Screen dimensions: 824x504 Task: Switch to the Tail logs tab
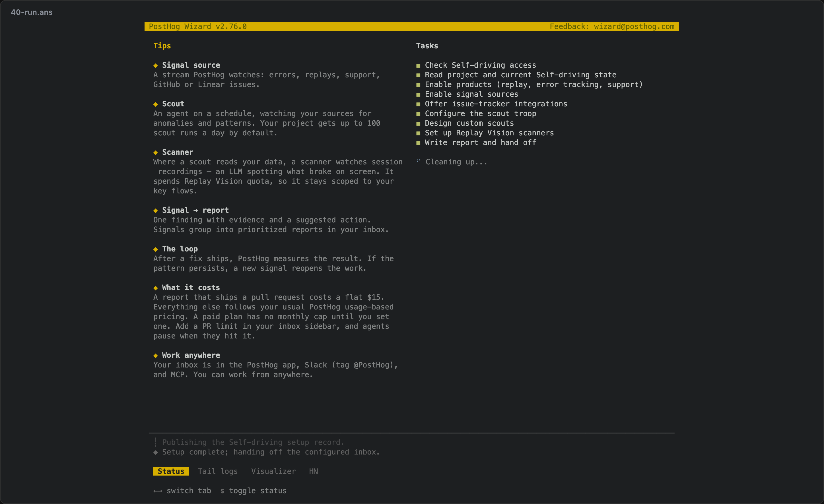pyautogui.click(x=218, y=471)
